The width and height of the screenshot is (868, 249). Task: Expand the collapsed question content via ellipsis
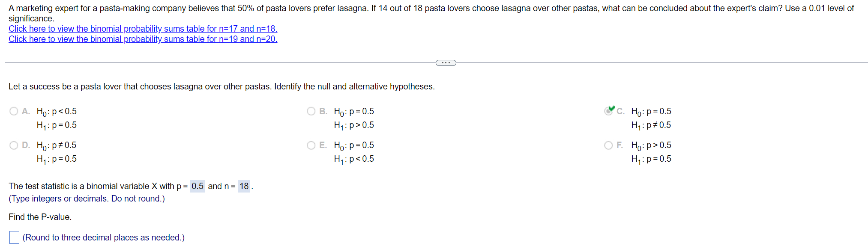tap(446, 62)
